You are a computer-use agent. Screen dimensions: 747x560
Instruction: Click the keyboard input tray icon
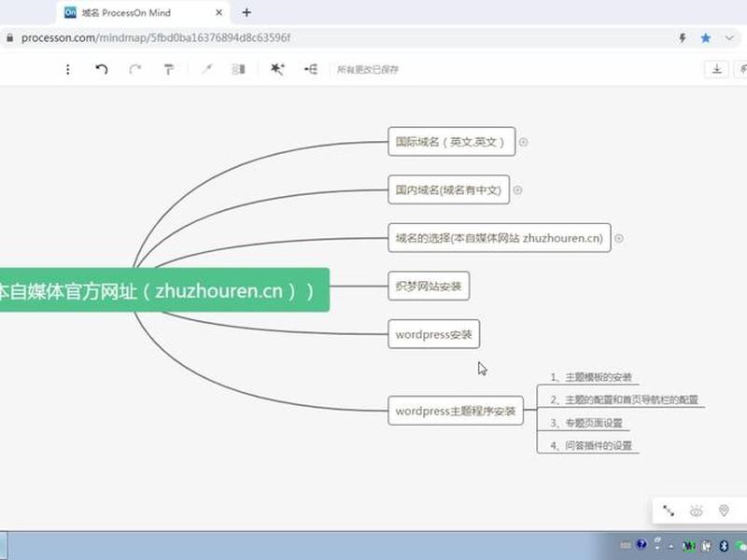626,545
